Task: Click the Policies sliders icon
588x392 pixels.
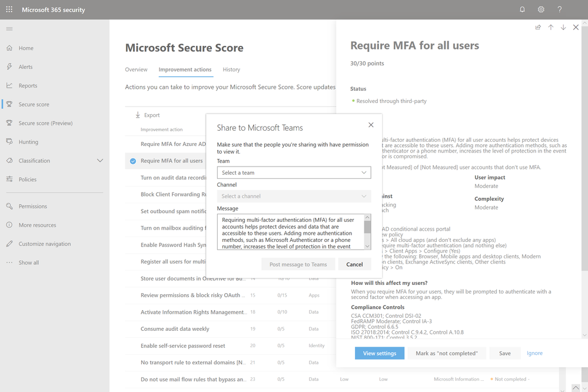Action: (x=9, y=180)
